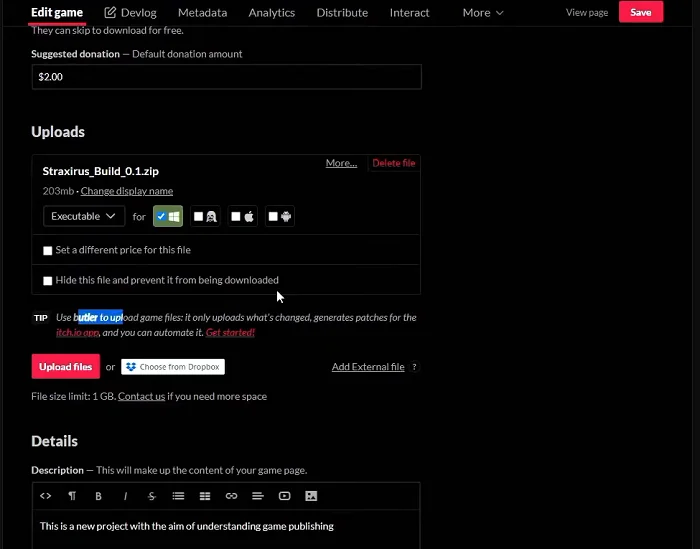The height and width of the screenshot is (549, 700).
Task: Insert link in description editor
Action: [x=231, y=496]
